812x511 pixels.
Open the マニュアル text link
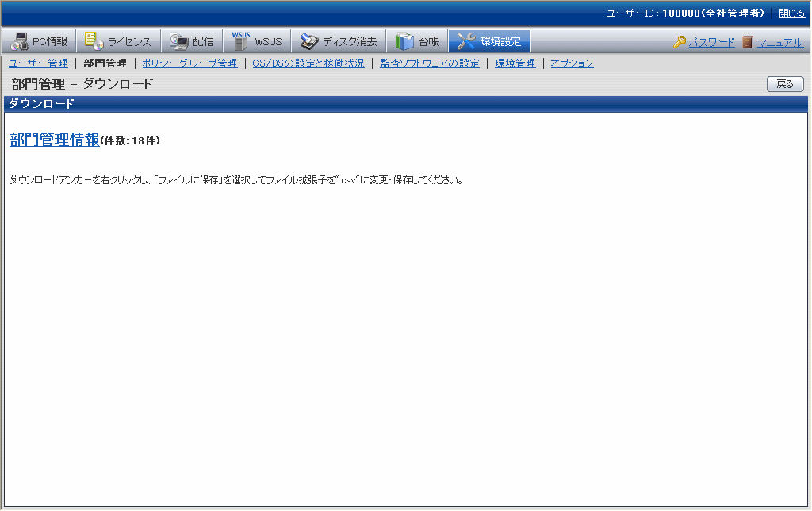click(779, 42)
